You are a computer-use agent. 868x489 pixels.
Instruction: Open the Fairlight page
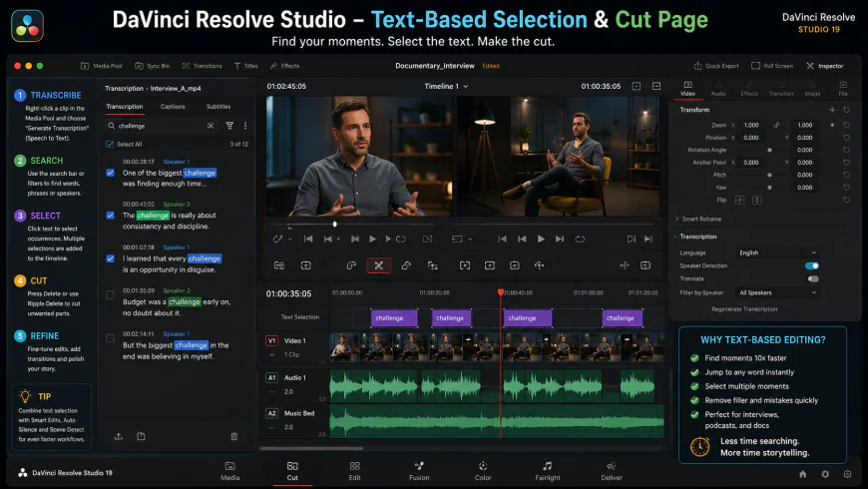coord(548,471)
